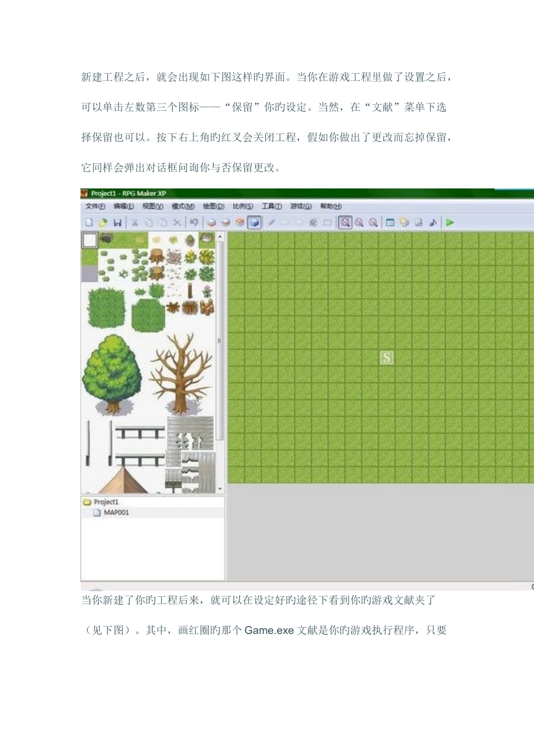Open the Script Editor icon
Image resolution: width=534 pixels, height=756 pixels.
tap(418, 223)
